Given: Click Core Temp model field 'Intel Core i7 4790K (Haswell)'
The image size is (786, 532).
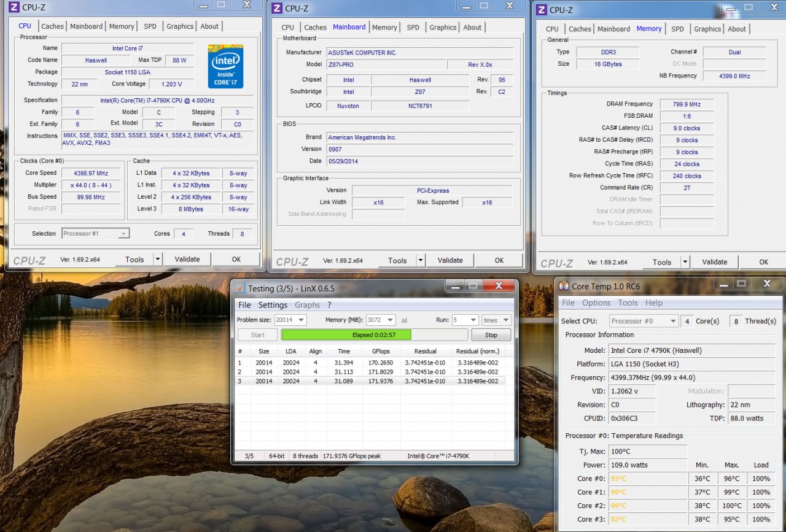Looking at the screenshot, I should click(692, 350).
